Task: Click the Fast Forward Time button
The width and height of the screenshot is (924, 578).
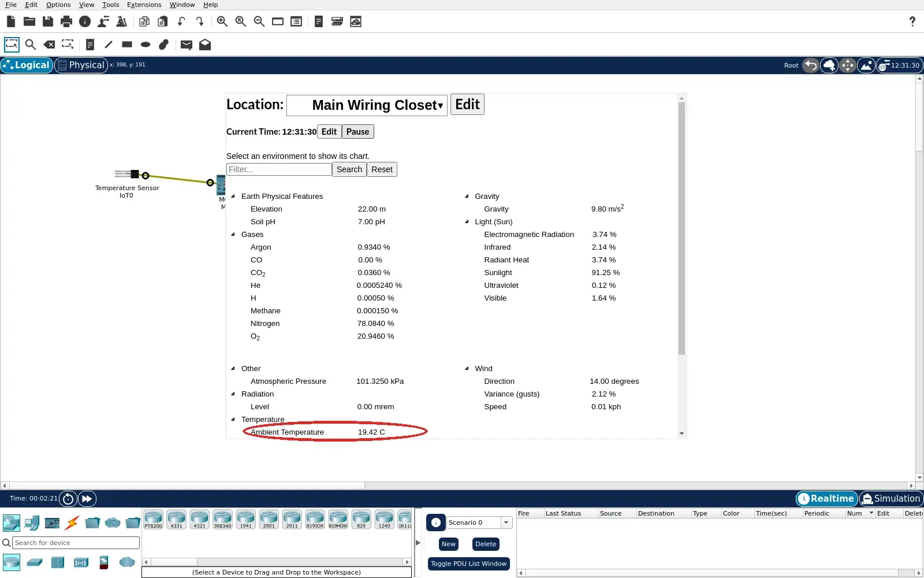Action: (x=87, y=499)
